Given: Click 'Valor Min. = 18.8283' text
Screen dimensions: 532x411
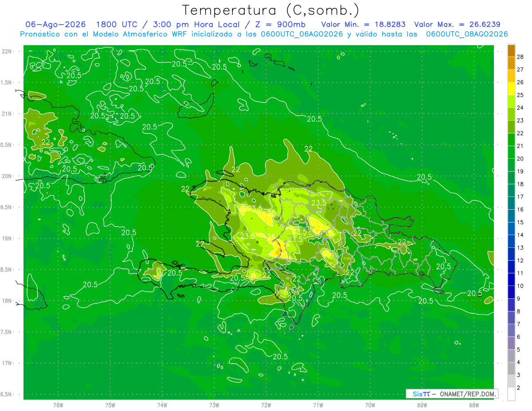Looking at the screenshot, I should coord(364,24).
